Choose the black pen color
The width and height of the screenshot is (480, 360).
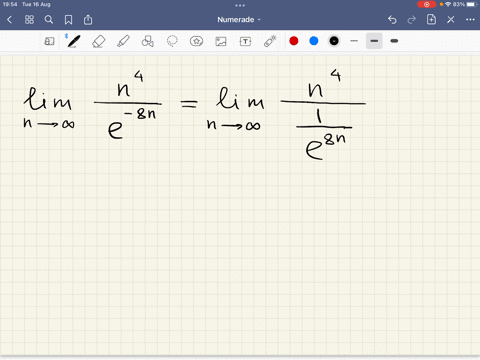(x=334, y=41)
